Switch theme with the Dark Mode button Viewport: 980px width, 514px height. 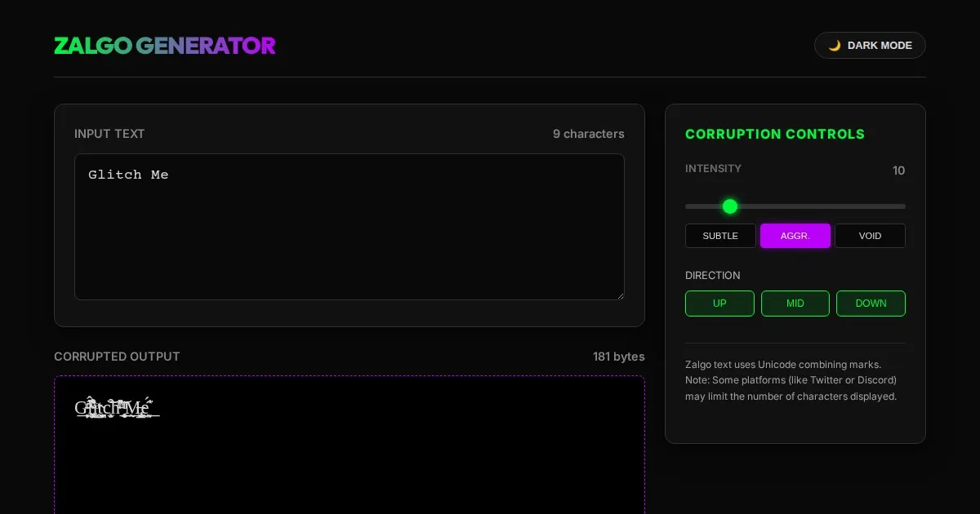pos(870,46)
